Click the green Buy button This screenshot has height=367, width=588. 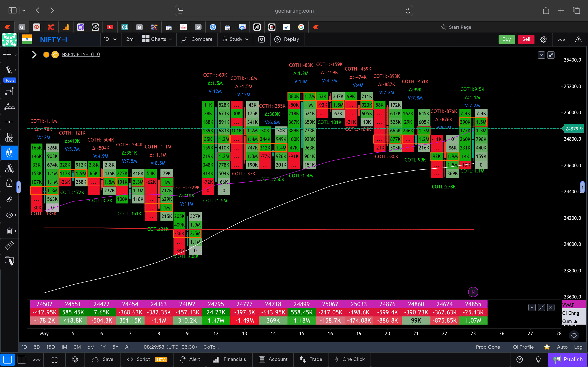coord(506,39)
